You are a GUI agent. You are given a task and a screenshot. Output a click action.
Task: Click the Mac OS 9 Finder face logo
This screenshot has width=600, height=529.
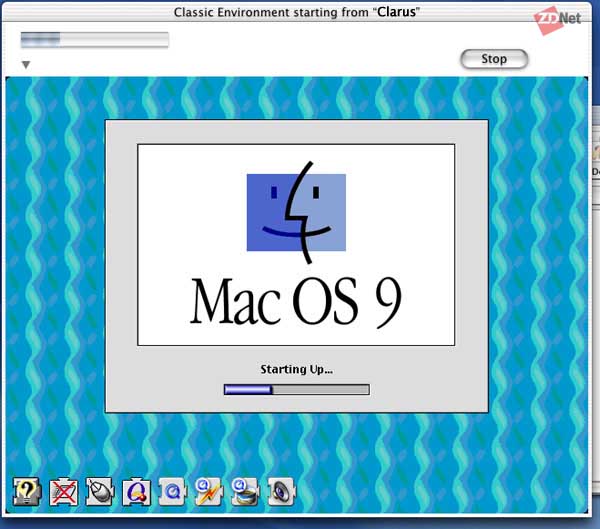(297, 212)
